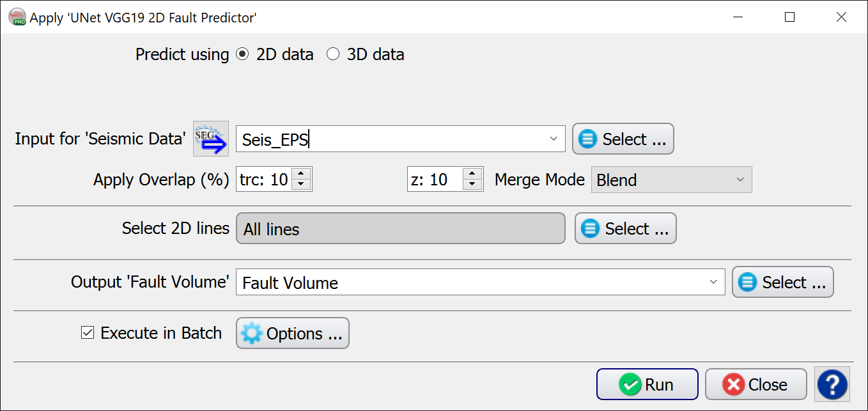The width and height of the screenshot is (868, 411).
Task: Open Select dialog for 2D lines
Action: click(625, 229)
